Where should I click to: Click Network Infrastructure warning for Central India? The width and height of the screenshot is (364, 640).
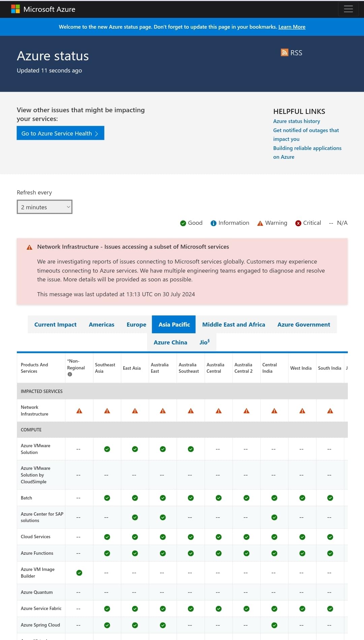pyautogui.click(x=274, y=411)
